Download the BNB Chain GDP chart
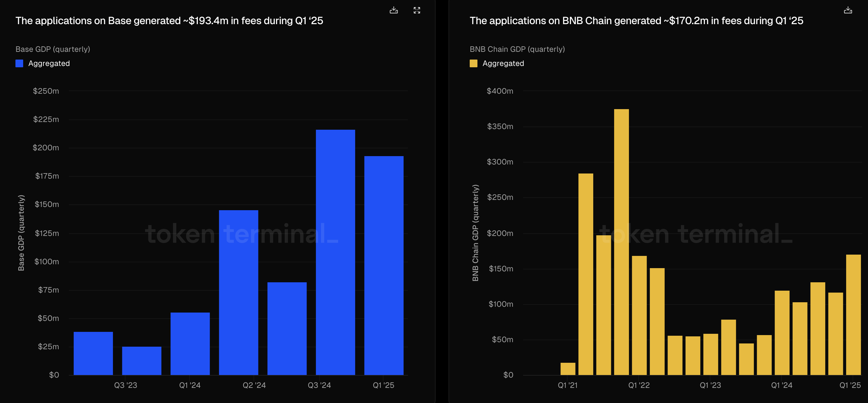The image size is (868, 403). 848,10
